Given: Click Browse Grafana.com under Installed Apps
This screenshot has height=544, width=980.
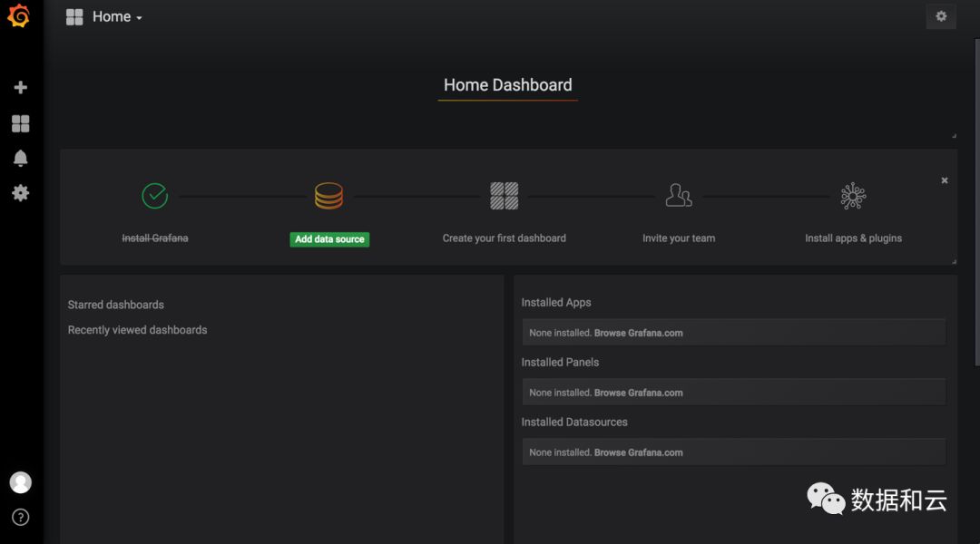Looking at the screenshot, I should click(x=638, y=333).
